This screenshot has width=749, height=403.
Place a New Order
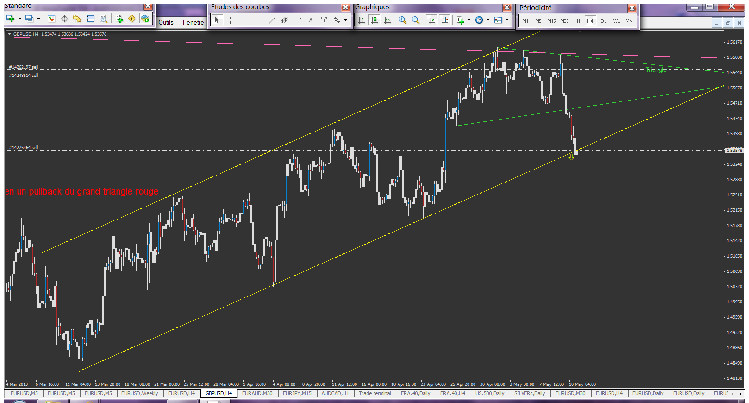119,19
